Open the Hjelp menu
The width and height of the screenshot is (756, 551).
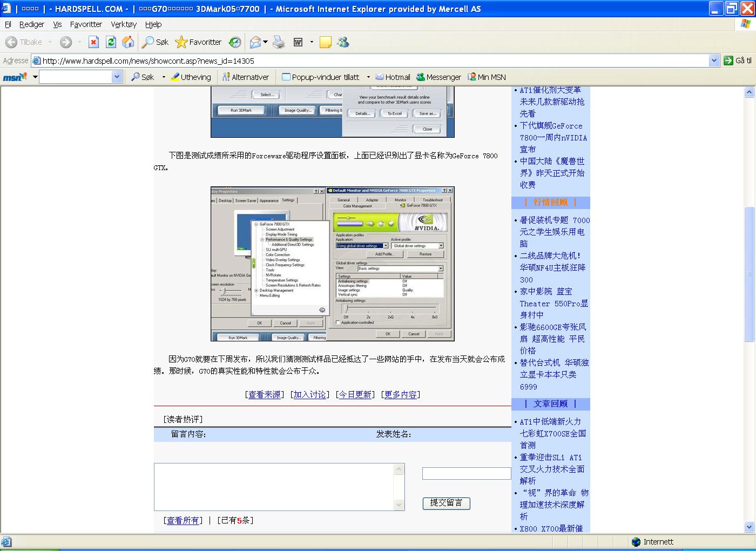(x=153, y=24)
